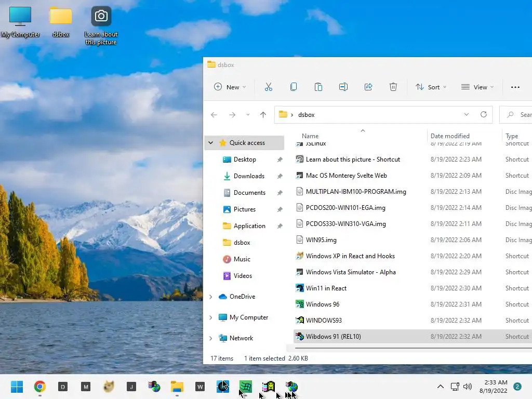Click the Share icon in toolbar

click(x=368, y=87)
